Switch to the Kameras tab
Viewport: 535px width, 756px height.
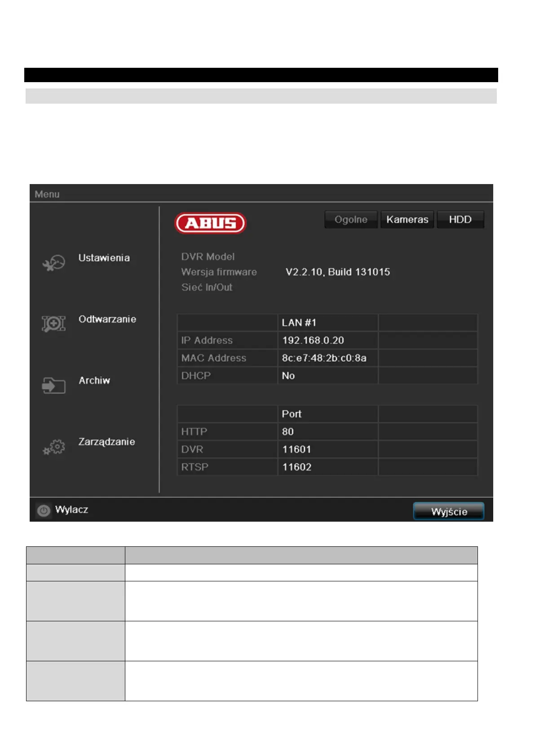(407, 220)
